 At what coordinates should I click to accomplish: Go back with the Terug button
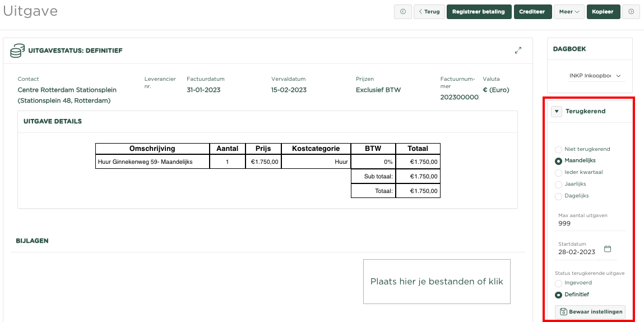pos(429,12)
